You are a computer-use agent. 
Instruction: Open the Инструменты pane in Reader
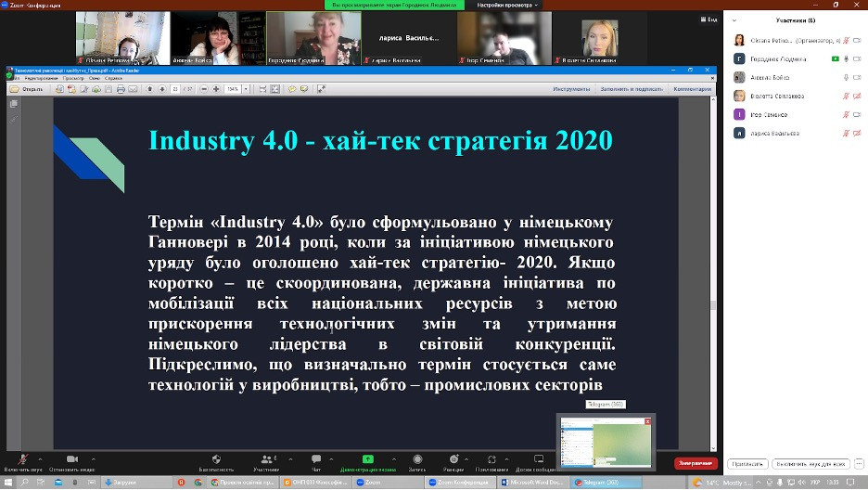tap(571, 89)
